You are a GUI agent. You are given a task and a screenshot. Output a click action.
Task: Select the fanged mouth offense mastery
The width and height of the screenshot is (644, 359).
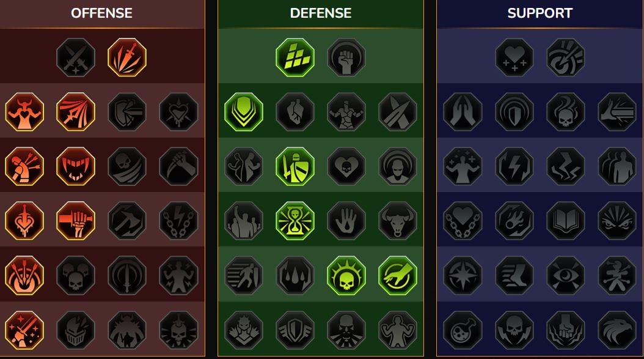pos(76,166)
